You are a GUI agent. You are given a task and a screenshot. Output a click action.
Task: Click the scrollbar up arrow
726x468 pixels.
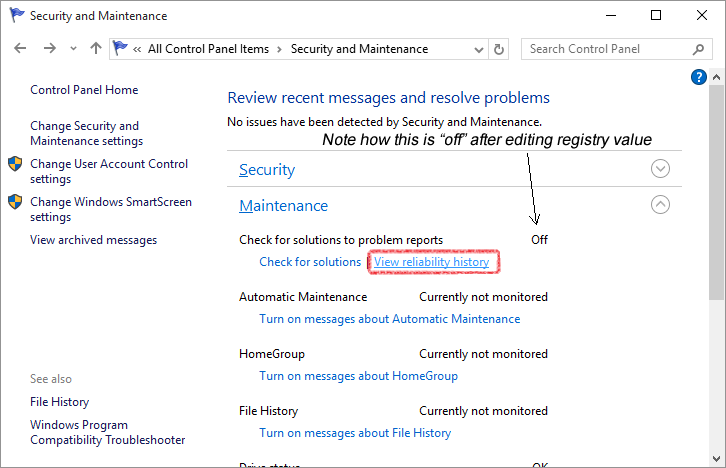click(x=716, y=77)
